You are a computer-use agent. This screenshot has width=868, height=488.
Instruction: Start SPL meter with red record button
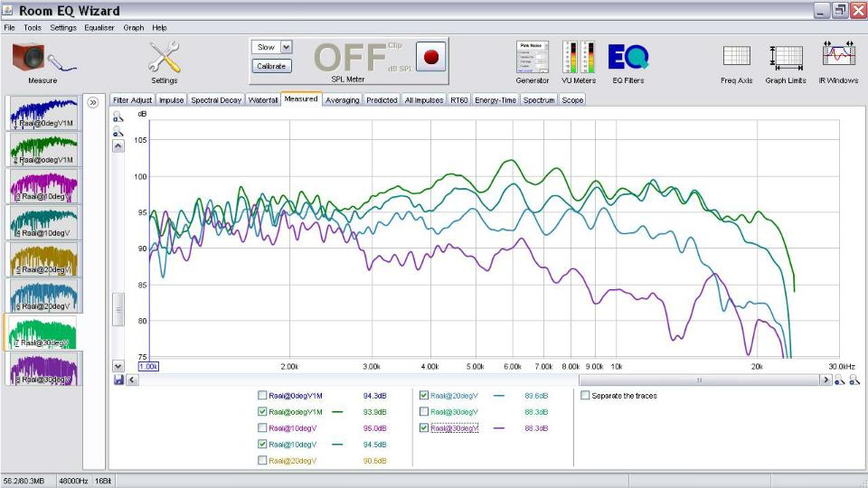(430, 57)
